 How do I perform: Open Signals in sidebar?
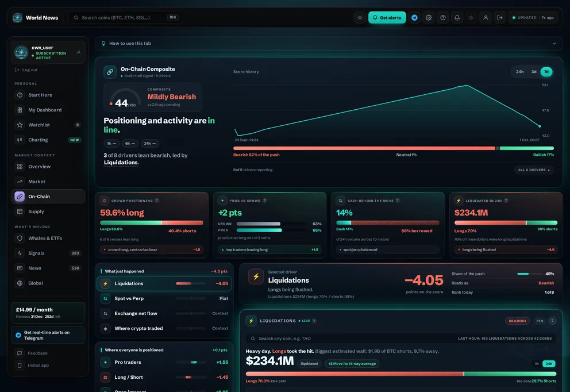pos(48,253)
